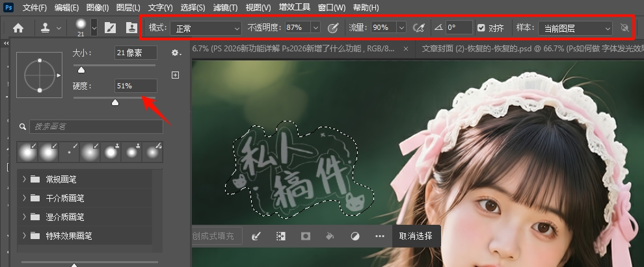Viewport: 644px width, 267px height.
Task: Expand the 特殊效果画笔 brush folder
Action: [x=24, y=236]
